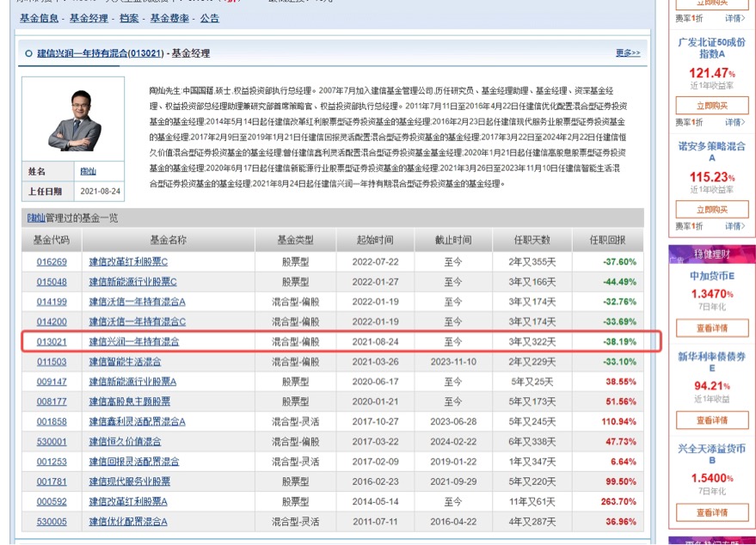
Task: Open 建信高股息主题股票 fund link
Action: coord(129,401)
